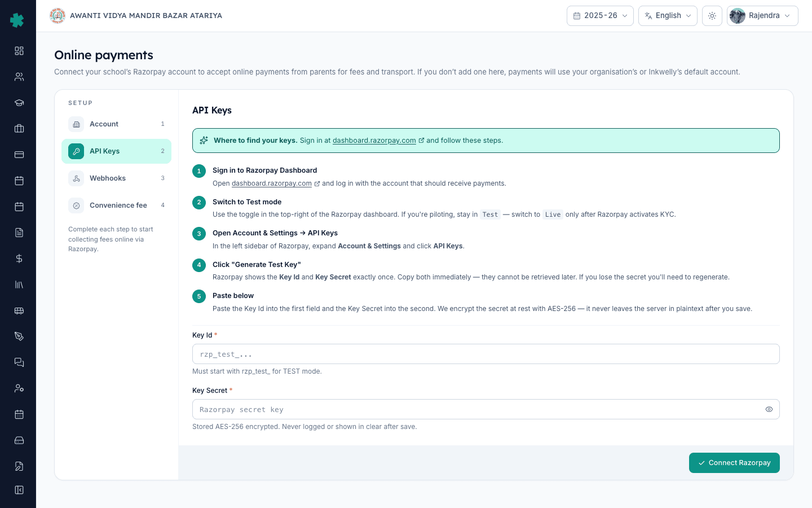
Task: Click the 'SETUP' sidebar heading
Action: pyautogui.click(x=81, y=103)
